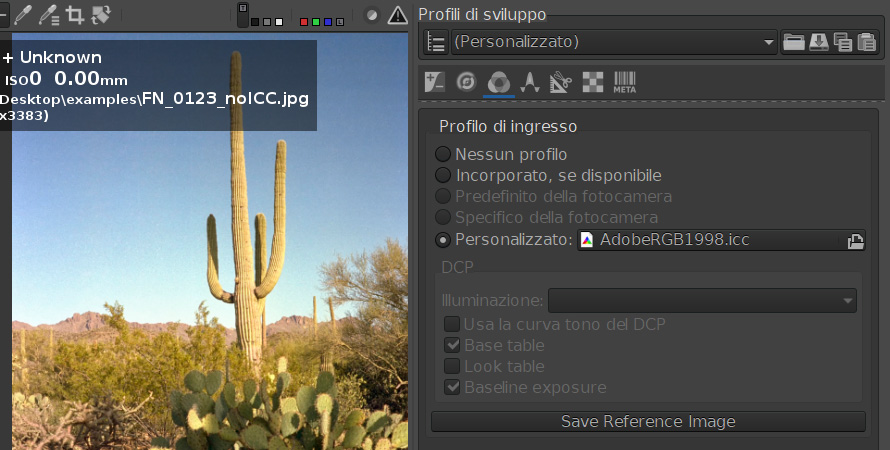
Task: Select 'Nessun profilo' radio option
Action: tap(443, 155)
